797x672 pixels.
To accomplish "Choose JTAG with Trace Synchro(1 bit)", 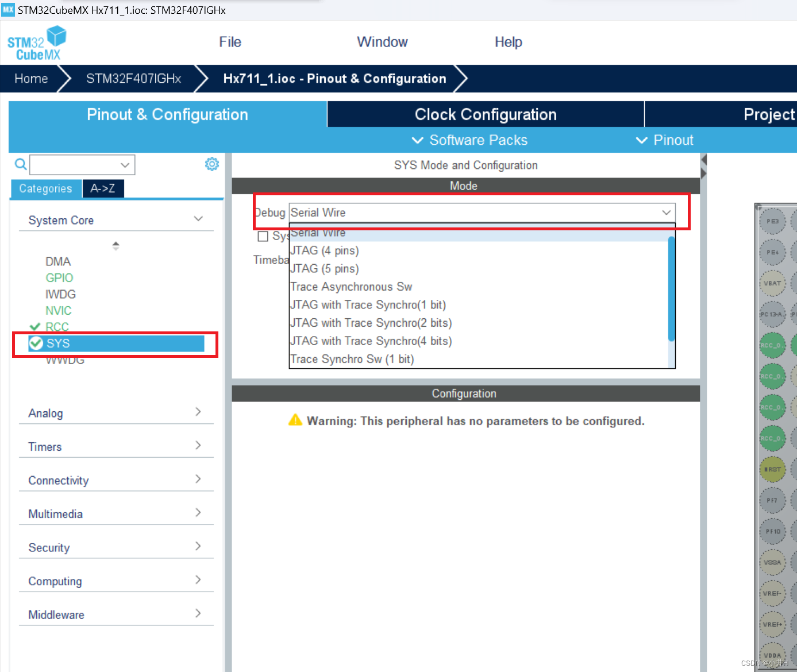I will 478,304.
